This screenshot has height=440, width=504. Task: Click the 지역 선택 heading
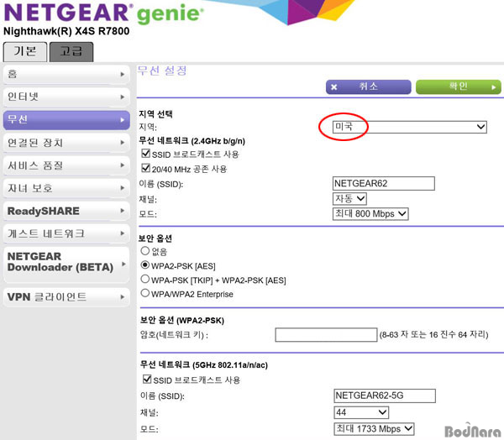pos(156,114)
